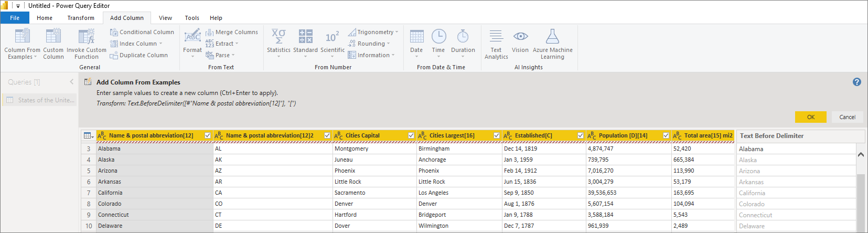Select the Duration icon
This screenshot has width=868, height=233.
pyautogui.click(x=463, y=37)
